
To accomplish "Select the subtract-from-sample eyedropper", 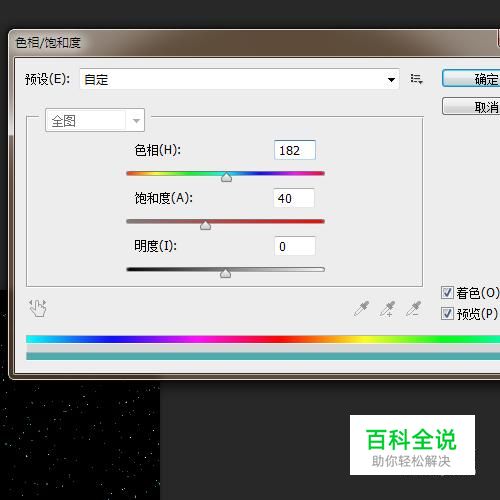I will click(x=413, y=309).
